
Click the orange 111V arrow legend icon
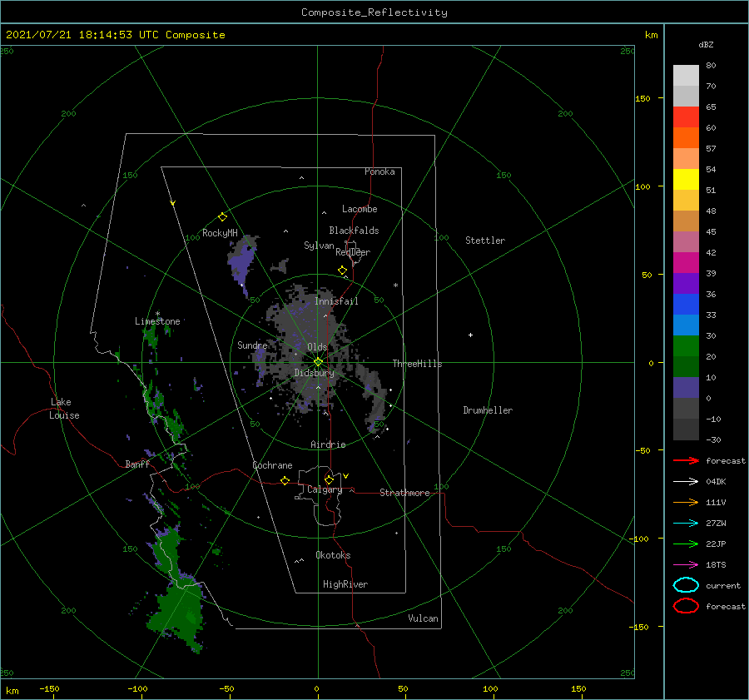point(686,502)
